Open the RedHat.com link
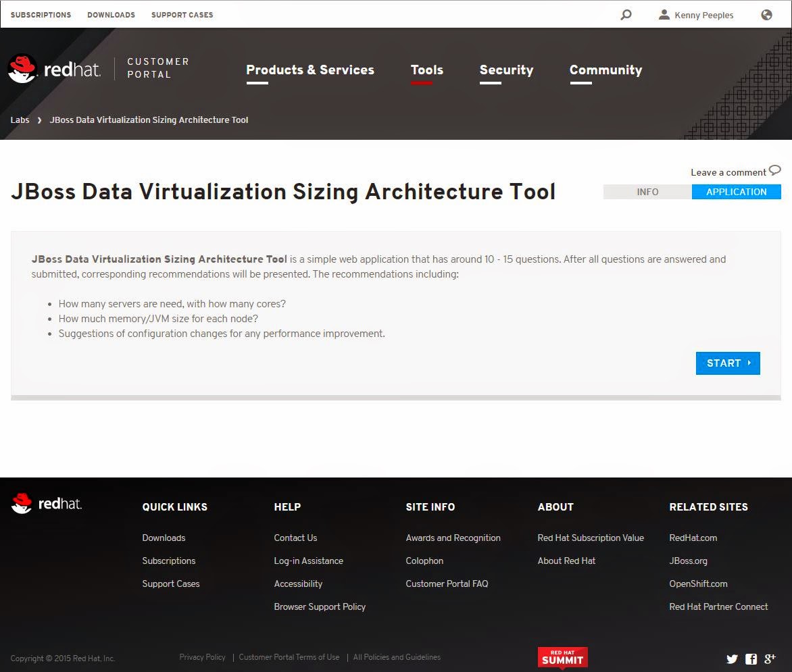Screen dimensions: 792x672 (693, 538)
